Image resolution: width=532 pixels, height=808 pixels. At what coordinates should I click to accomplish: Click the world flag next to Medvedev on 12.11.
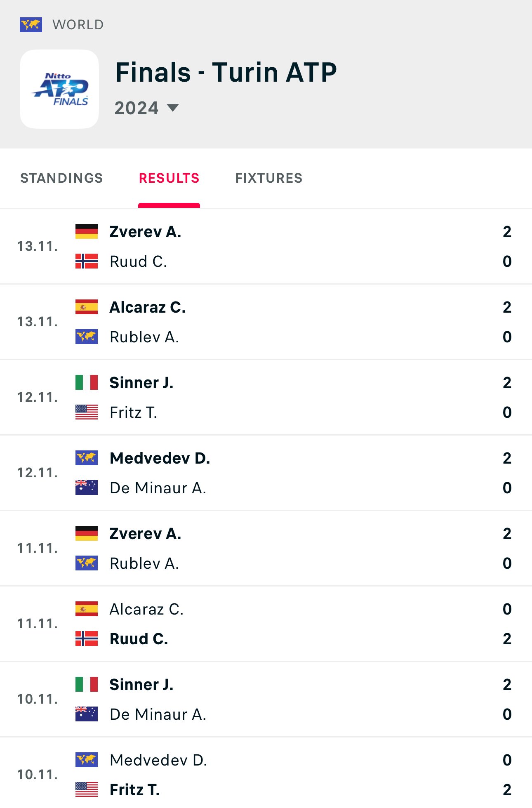(87, 458)
